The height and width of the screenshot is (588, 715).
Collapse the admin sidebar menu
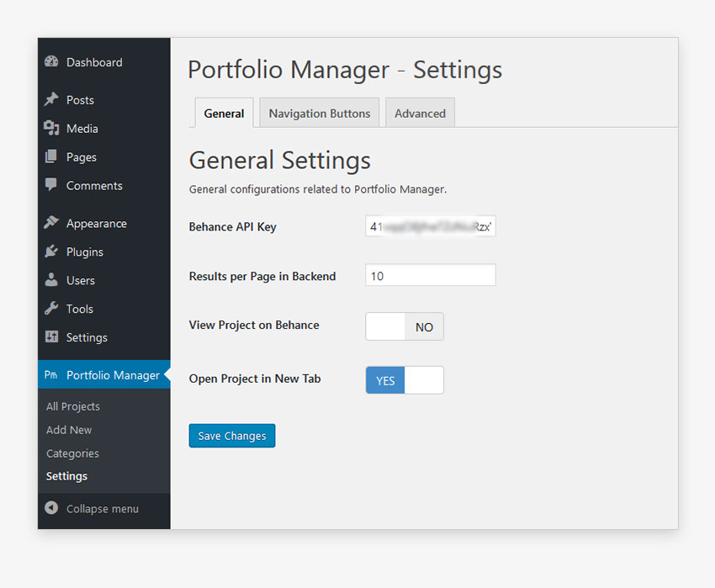pos(92,509)
